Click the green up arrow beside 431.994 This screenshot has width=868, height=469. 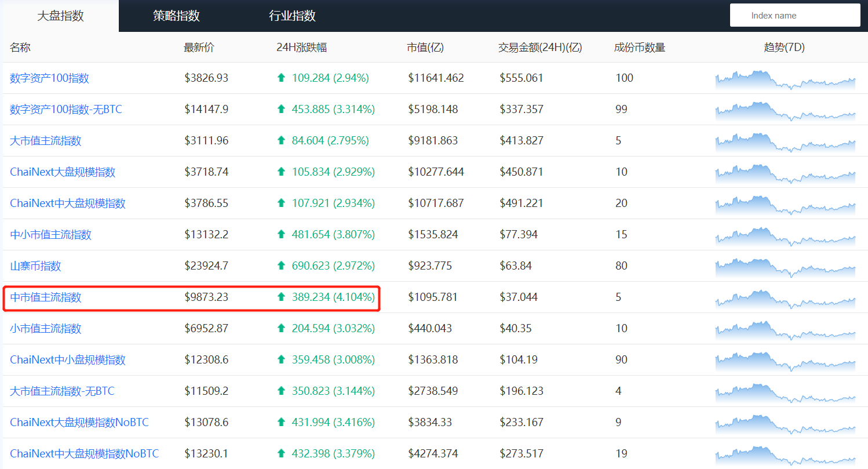(282, 422)
